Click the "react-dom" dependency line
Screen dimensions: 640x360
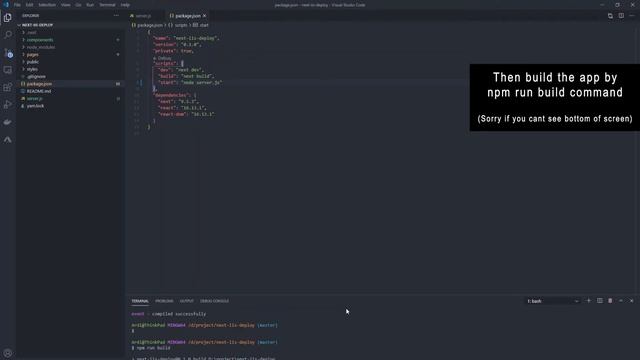pos(186,114)
